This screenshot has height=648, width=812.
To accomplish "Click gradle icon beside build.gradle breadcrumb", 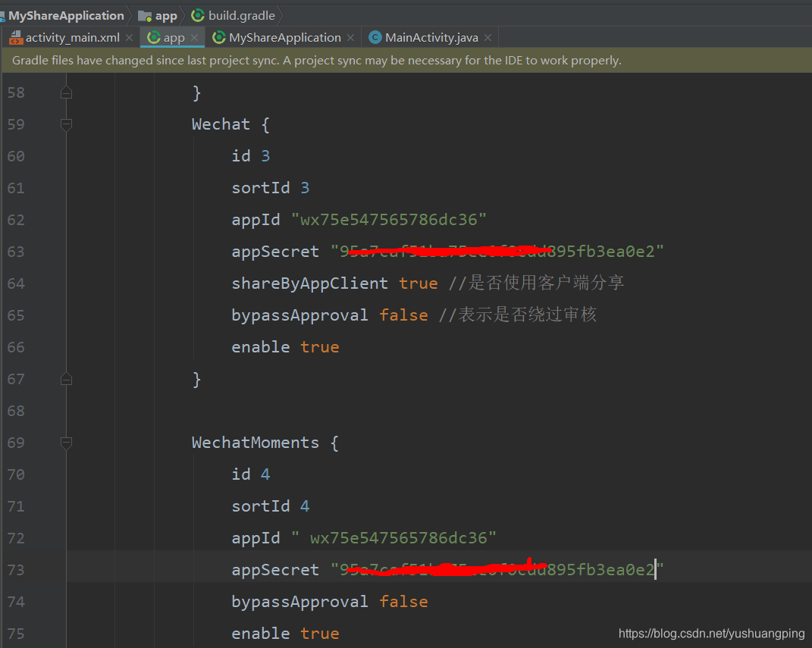I will pyautogui.click(x=197, y=15).
